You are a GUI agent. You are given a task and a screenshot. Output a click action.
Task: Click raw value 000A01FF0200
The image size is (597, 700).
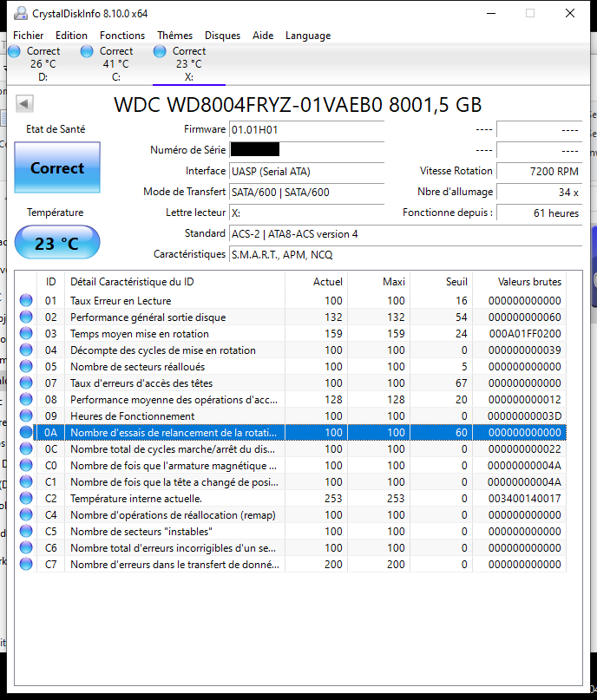[x=525, y=333]
